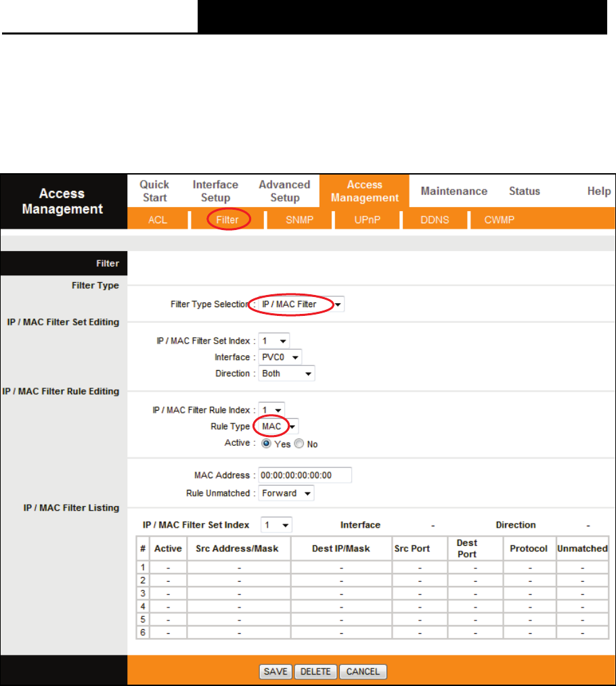Open the editing section's Filter Set Index dropdown
The width and height of the screenshot is (616, 686).
coord(274,341)
